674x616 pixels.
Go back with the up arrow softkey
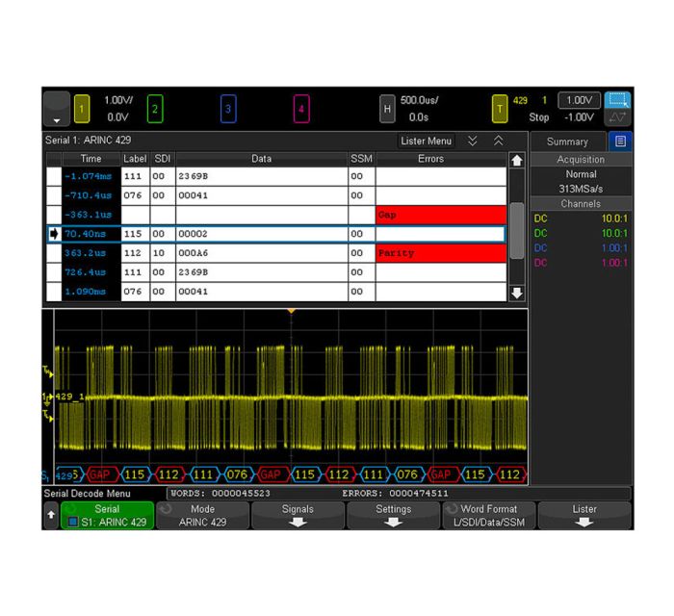point(51,515)
